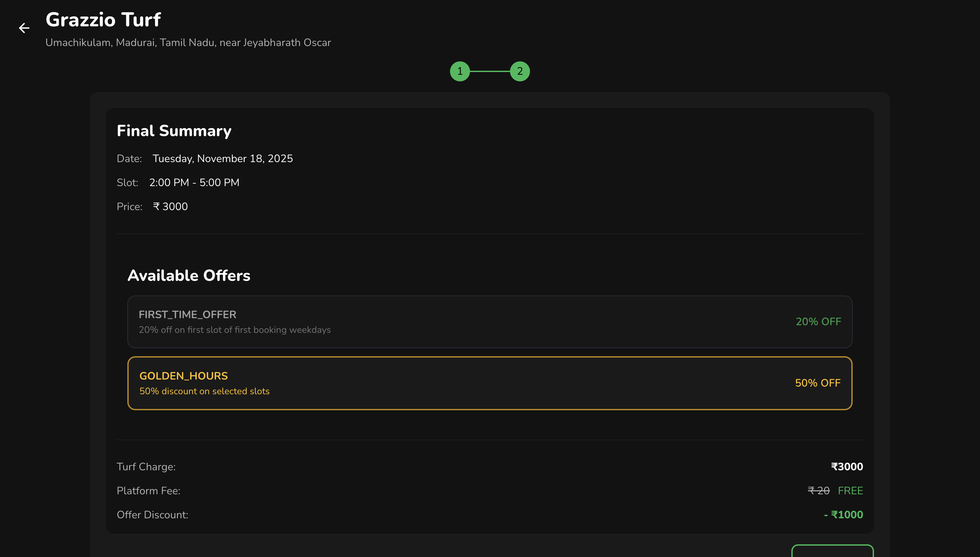Click the Grazzio Turf title
This screenshot has height=557, width=980.
tap(103, 19)
